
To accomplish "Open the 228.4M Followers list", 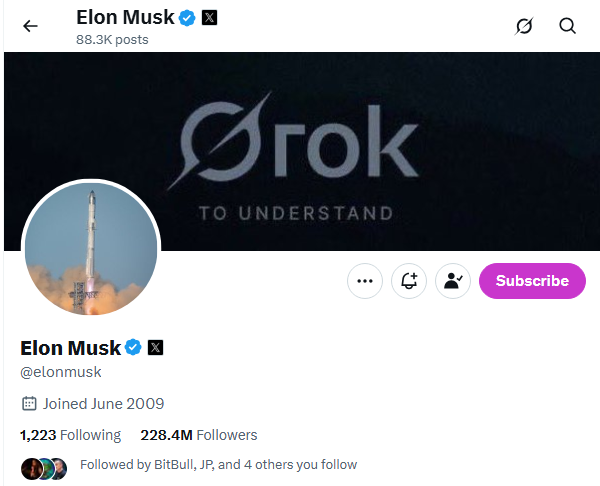I will [x=199, y=435].
